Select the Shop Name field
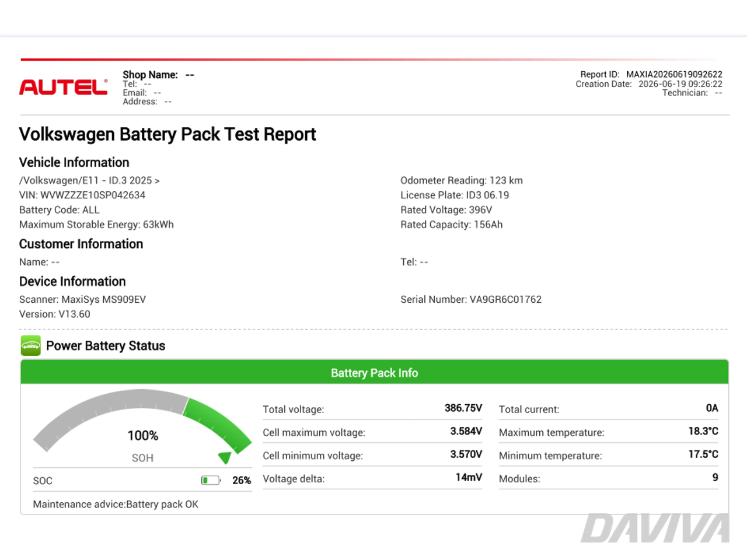The width and height of the screenshot is (747, 560). [x=159, y=75]
